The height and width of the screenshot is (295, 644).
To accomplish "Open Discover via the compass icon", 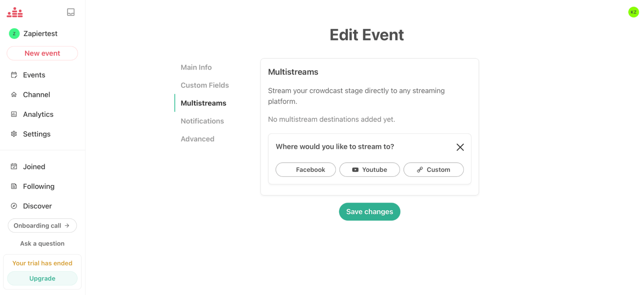I will click(14, 206).
